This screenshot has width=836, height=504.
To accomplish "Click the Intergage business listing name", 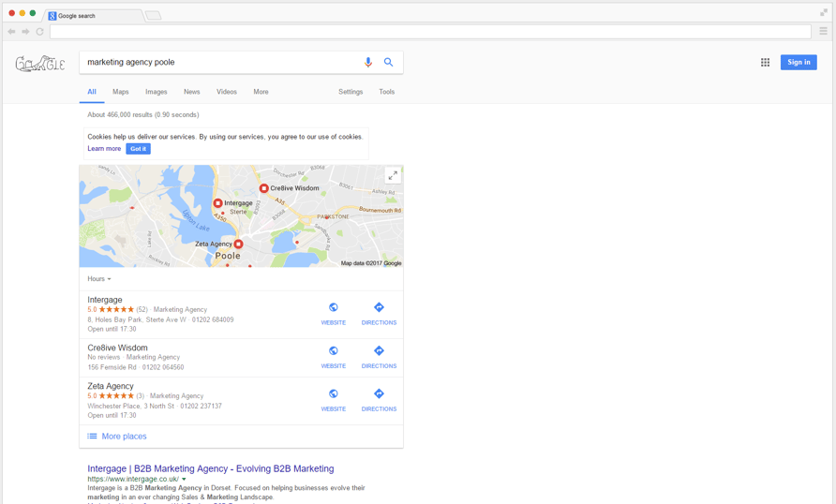I will (x=105, y=300).
